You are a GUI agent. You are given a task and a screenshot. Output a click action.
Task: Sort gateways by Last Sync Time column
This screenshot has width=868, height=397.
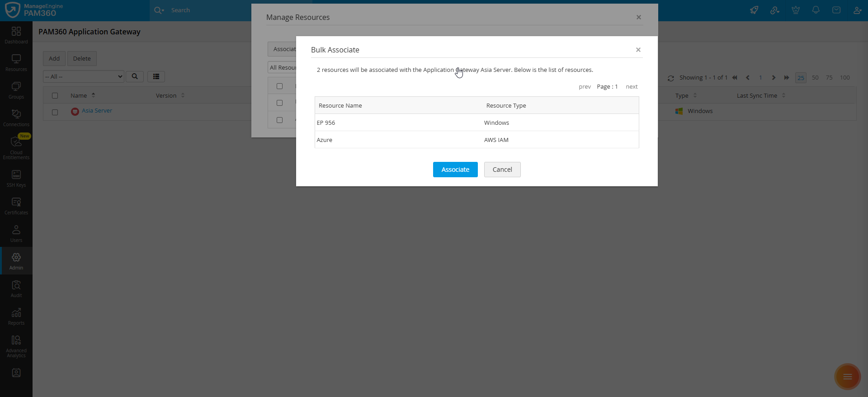pos(761,95)
